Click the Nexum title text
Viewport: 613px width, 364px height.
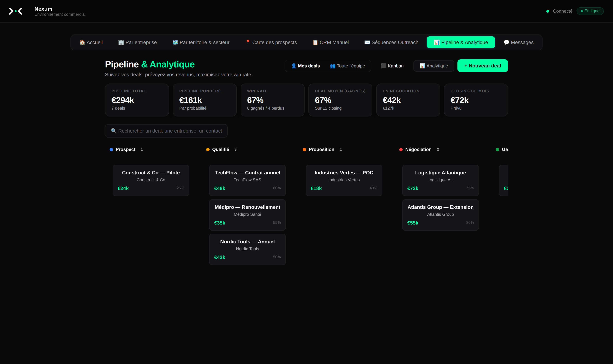[x=43, y=9]
